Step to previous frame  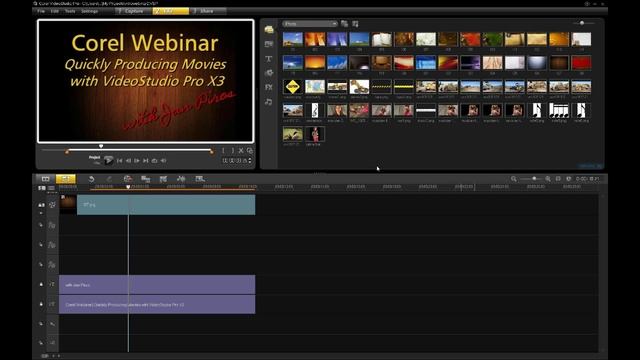(128, 161)
